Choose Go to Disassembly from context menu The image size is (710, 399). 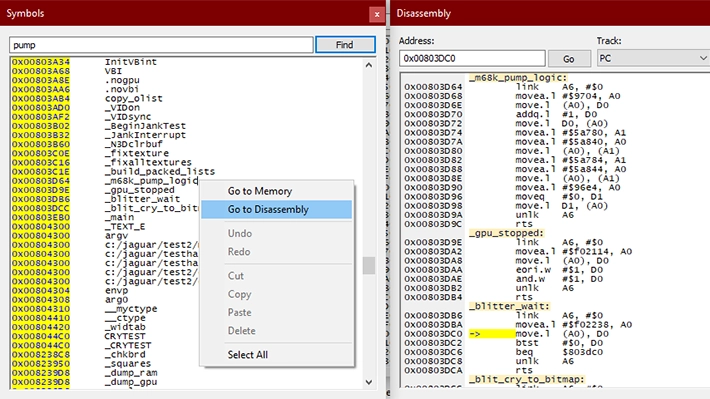(277, 209)
